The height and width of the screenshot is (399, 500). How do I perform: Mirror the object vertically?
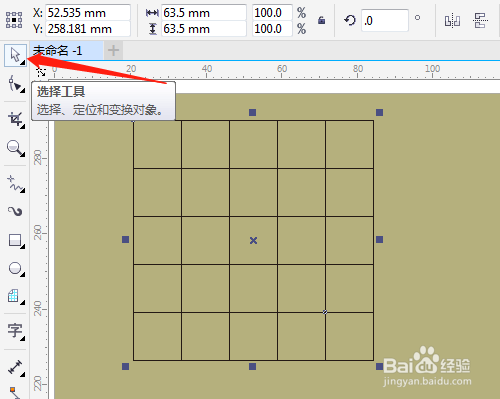click(x=480, y=21)
